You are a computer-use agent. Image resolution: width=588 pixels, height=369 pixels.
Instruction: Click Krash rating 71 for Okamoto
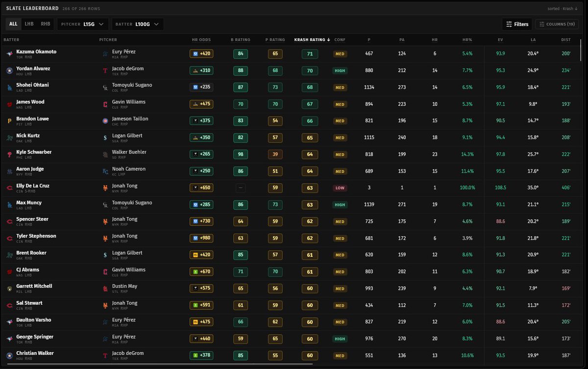tap(310, 54)
